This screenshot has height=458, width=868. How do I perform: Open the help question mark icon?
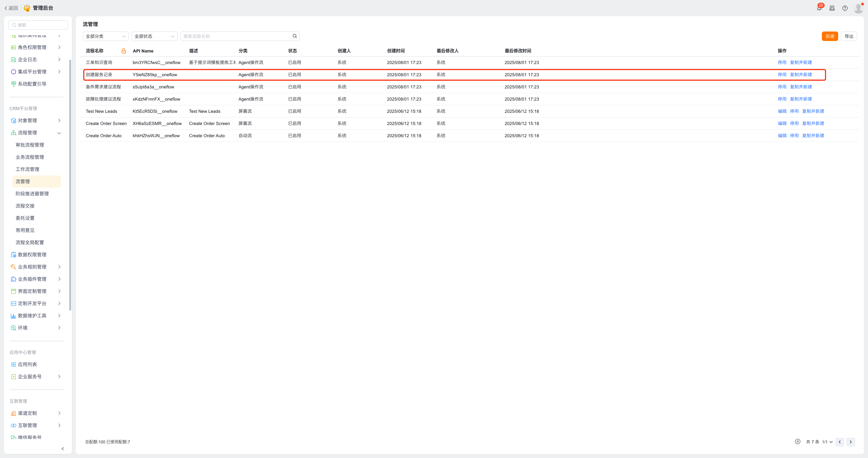[845, 8]
